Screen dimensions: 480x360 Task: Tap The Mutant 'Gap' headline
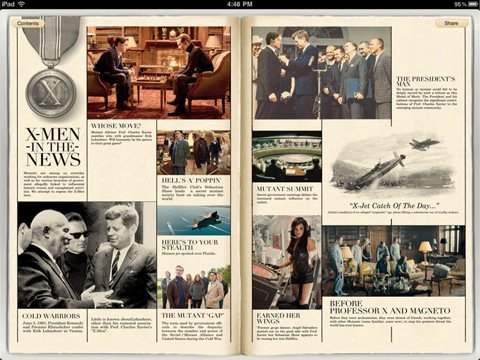(193, 315)
